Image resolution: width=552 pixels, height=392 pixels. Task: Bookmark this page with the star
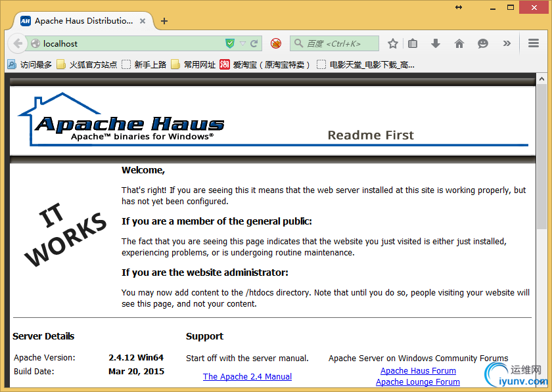pos(393,43)
